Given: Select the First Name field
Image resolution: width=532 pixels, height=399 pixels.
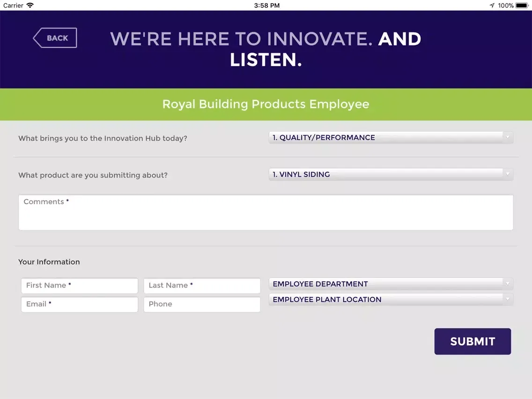Looking at the screenshot, I should pyautogui.click(x=80, y=286).
